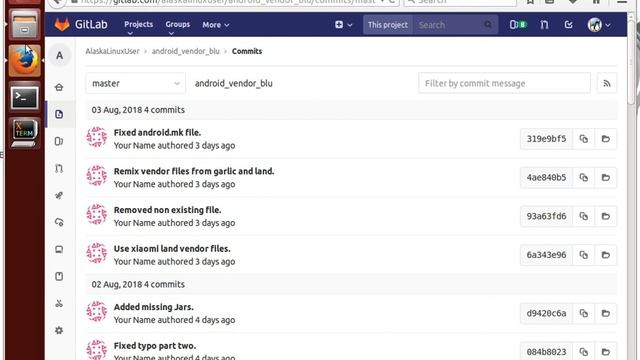Open the commits RSS feed icon
640x360 pixels.
pyautogui.click(x=607, y=83)
